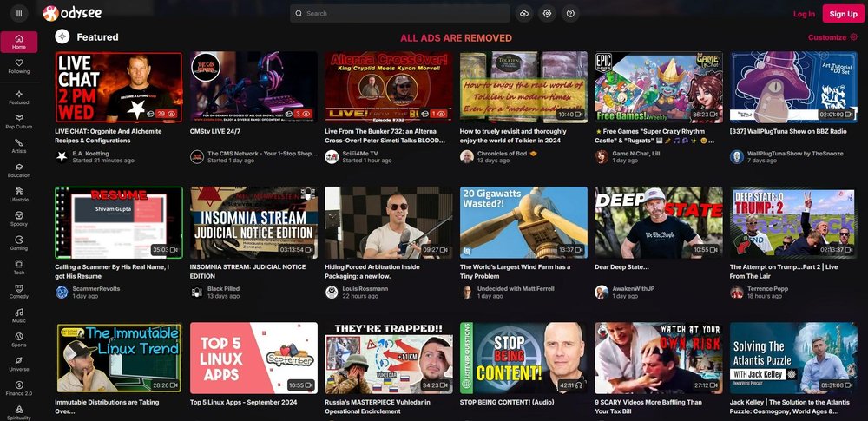868x421 pixels.
Task: Open the help question mark icon
Action: [570, 13]
